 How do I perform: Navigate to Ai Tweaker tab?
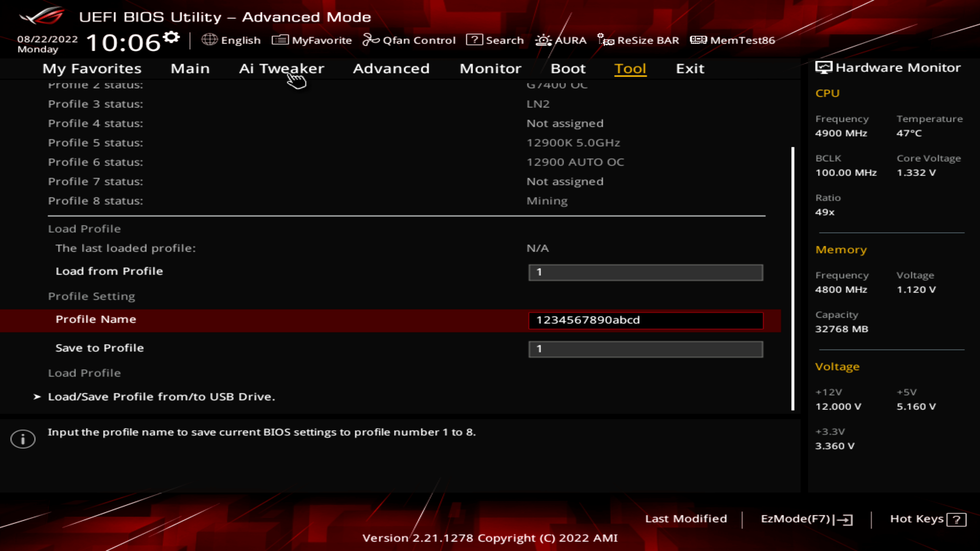281,68
